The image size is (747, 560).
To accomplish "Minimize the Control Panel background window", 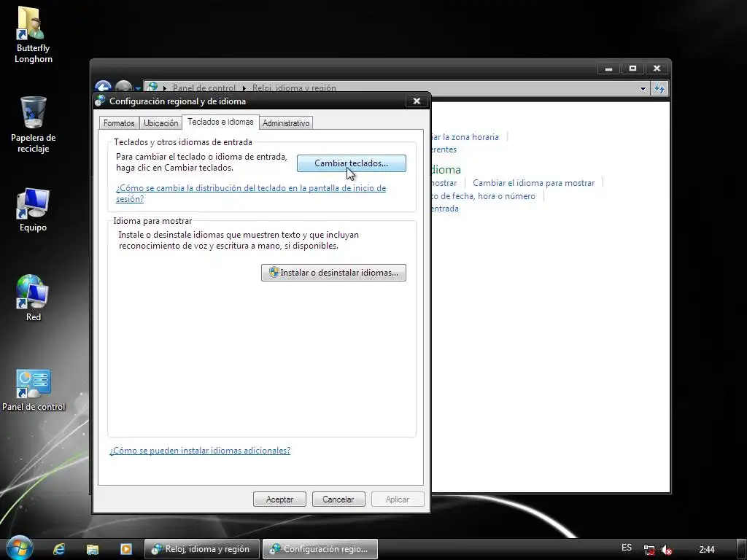I will pyautogui.click(x=608, y=68).
